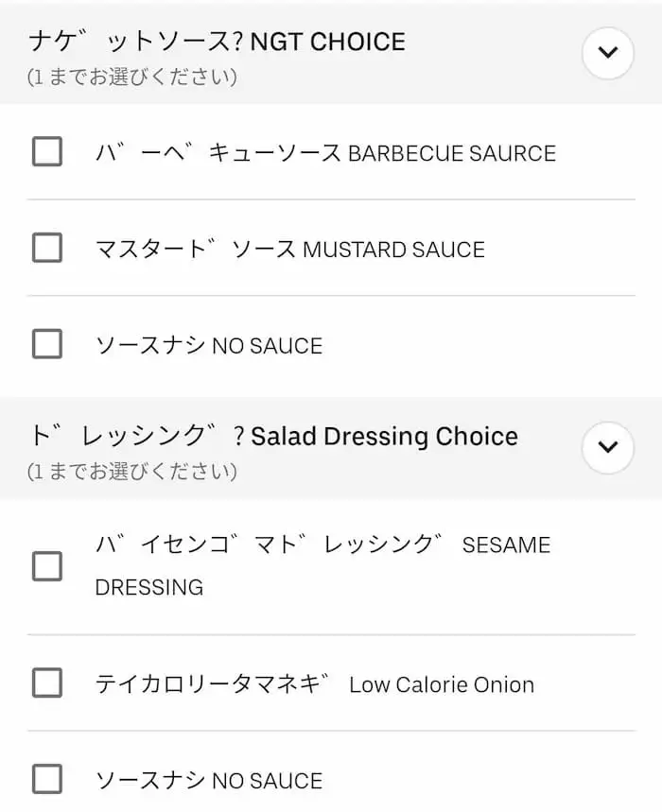
Task: Collapse the NGT CHOICE section chevron
Action: point(607,53)
